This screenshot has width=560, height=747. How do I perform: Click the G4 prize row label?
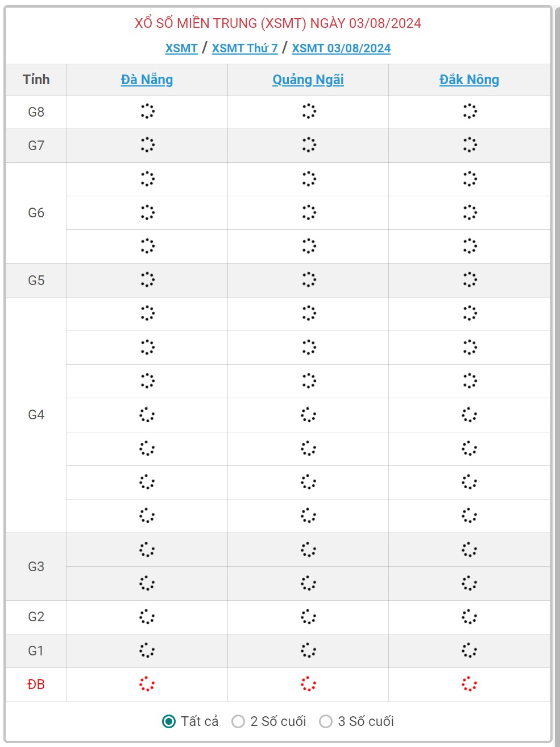coord(36,415)
